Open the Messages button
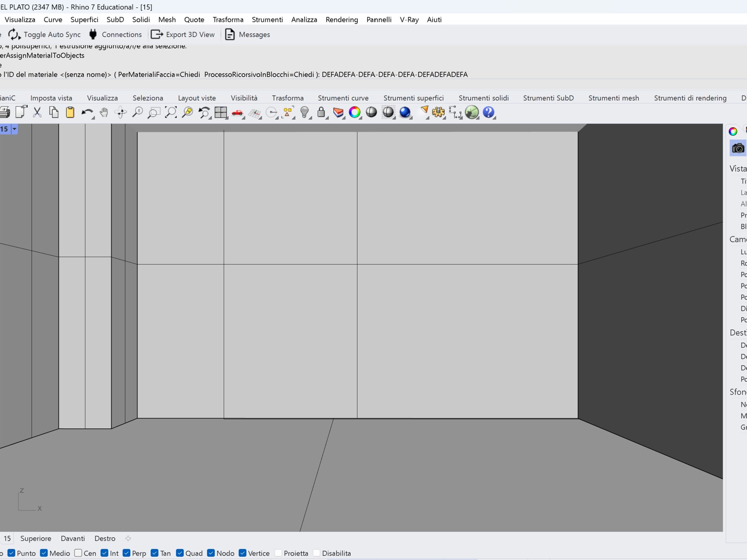Screen dimensions: 747x560 (247, 34)
